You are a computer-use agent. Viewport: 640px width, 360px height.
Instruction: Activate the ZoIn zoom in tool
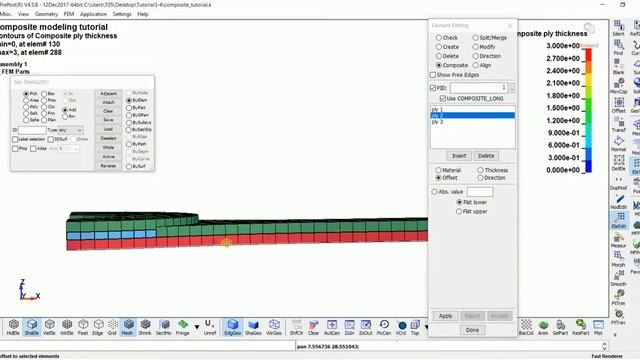pyautogui.click(x=349, y=327)
